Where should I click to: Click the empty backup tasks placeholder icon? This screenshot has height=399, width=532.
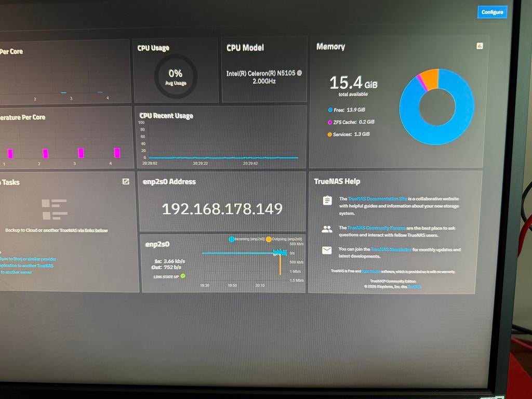[x=54, y=209]
